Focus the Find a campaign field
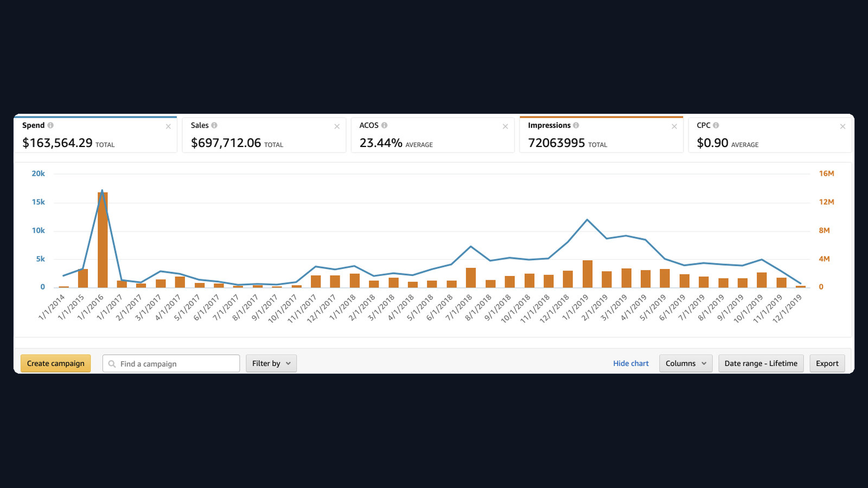The height and width of the screenshot is (488, 868). click(171, 363)
